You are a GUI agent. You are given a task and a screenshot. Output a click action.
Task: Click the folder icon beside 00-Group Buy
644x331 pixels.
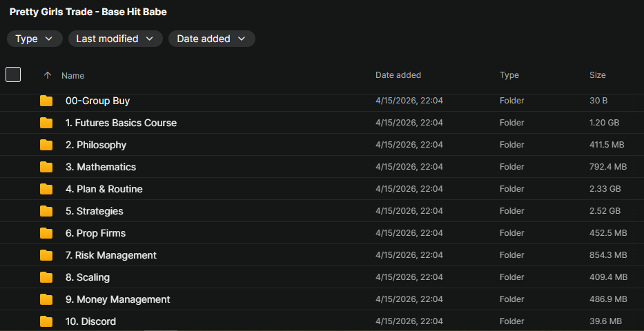[46, 101]
